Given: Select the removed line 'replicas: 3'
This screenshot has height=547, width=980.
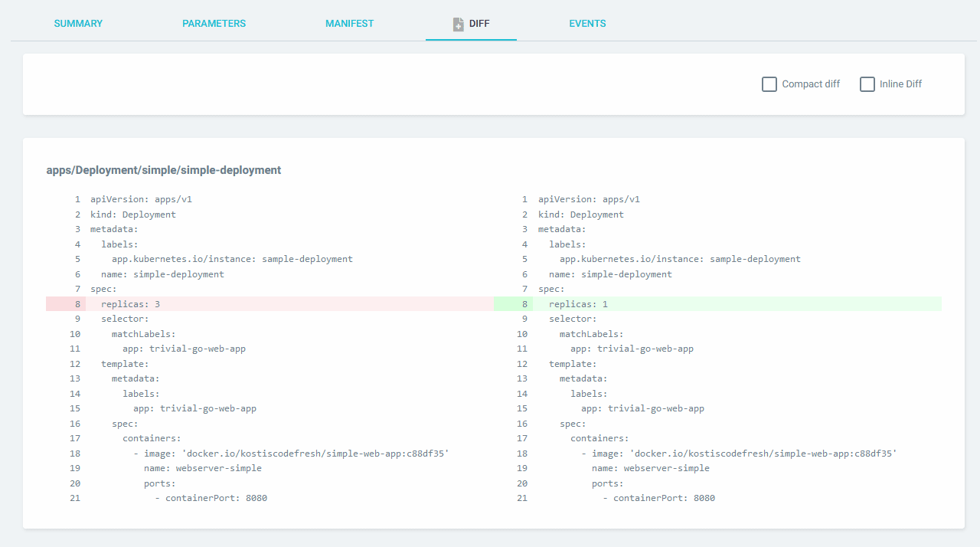Looking at the screenshot, I should coord(269,304).
